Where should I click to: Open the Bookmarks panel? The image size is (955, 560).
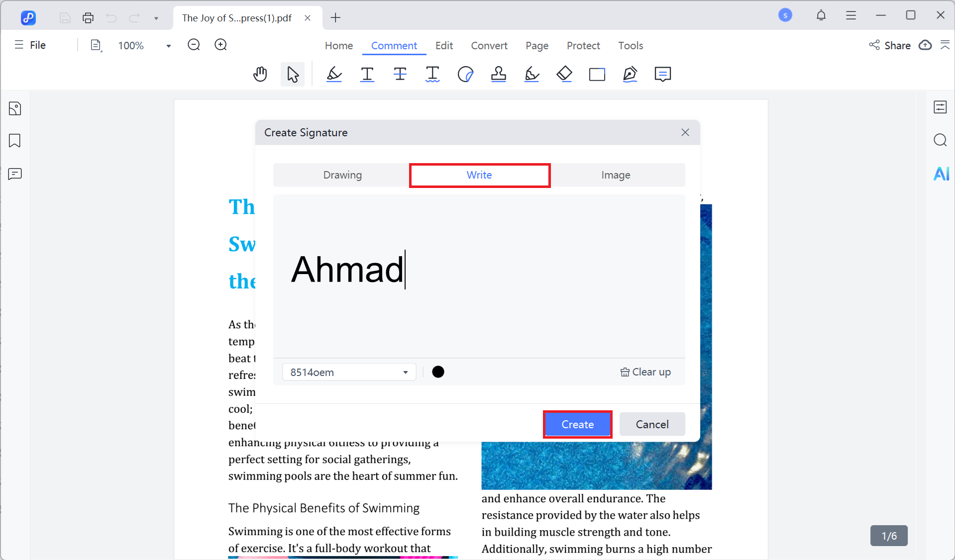click(15, 141)
